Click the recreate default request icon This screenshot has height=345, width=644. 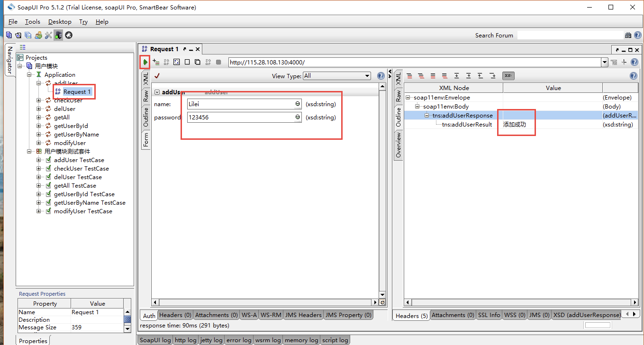(166, 62)
